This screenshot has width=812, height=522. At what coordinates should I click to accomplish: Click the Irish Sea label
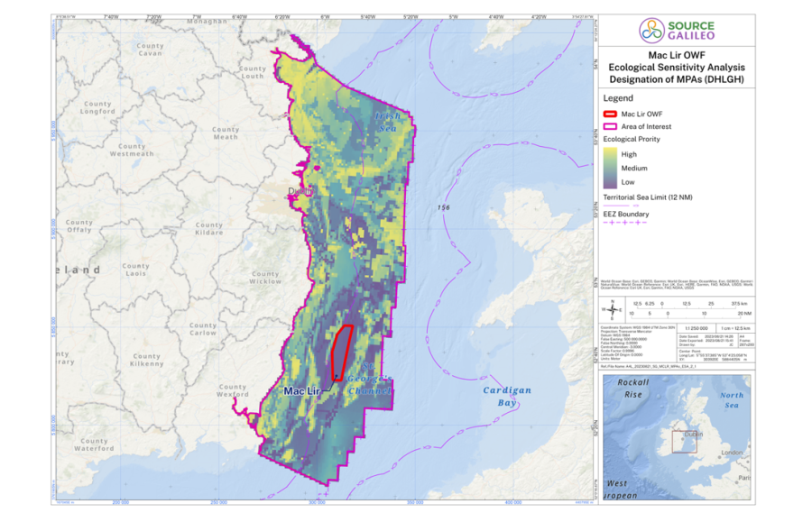pos(388,122)
